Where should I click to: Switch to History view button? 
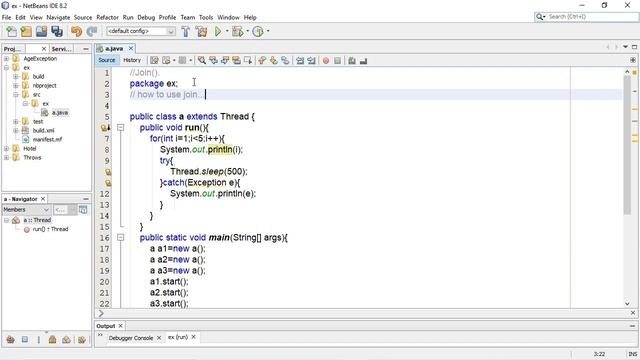click(132, 60)
